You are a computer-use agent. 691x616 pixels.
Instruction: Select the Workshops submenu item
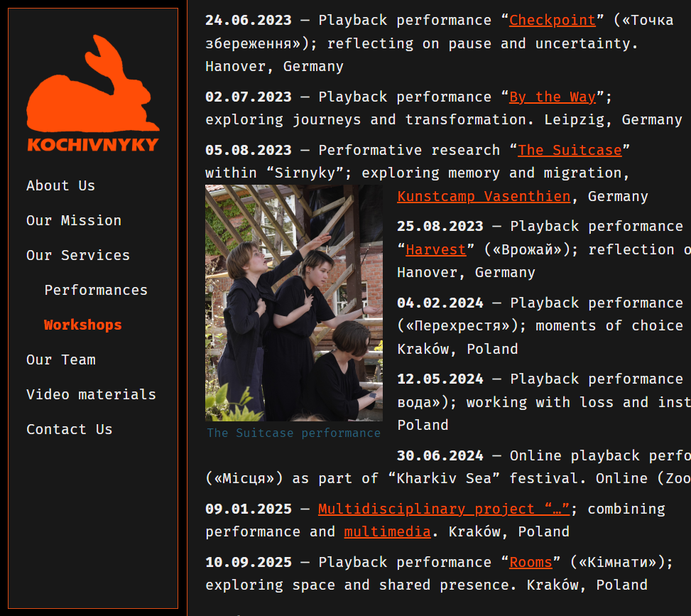point(83,325)
